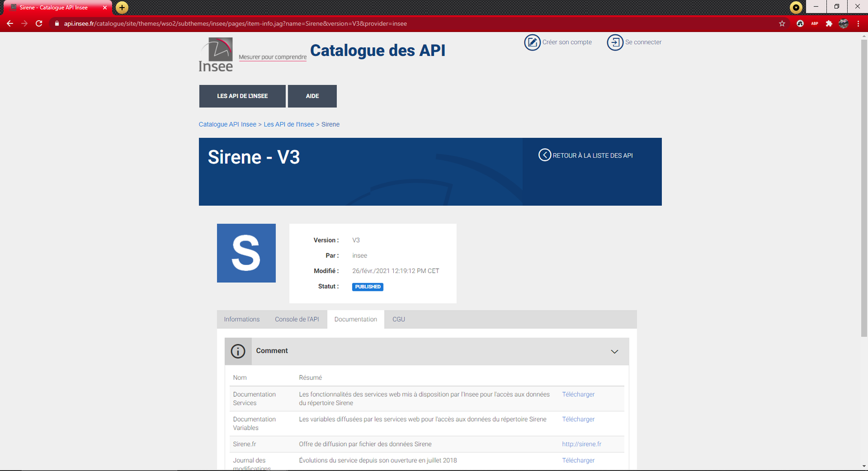The image size is (868, 471).
Task: Click the address bar URL field
Action: tap(412, 23)
